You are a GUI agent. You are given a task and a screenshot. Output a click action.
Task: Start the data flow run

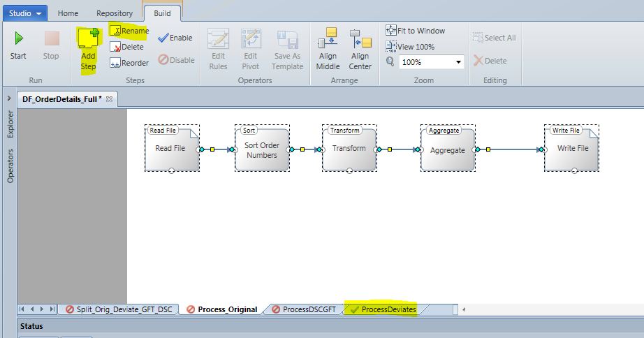click(18, 45)
